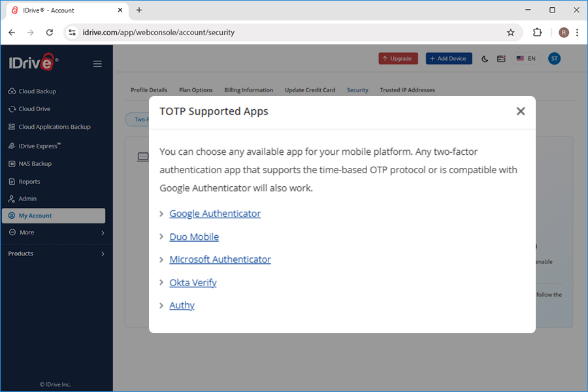Open NAS Backup in sidebar

(x=29, y=163)
